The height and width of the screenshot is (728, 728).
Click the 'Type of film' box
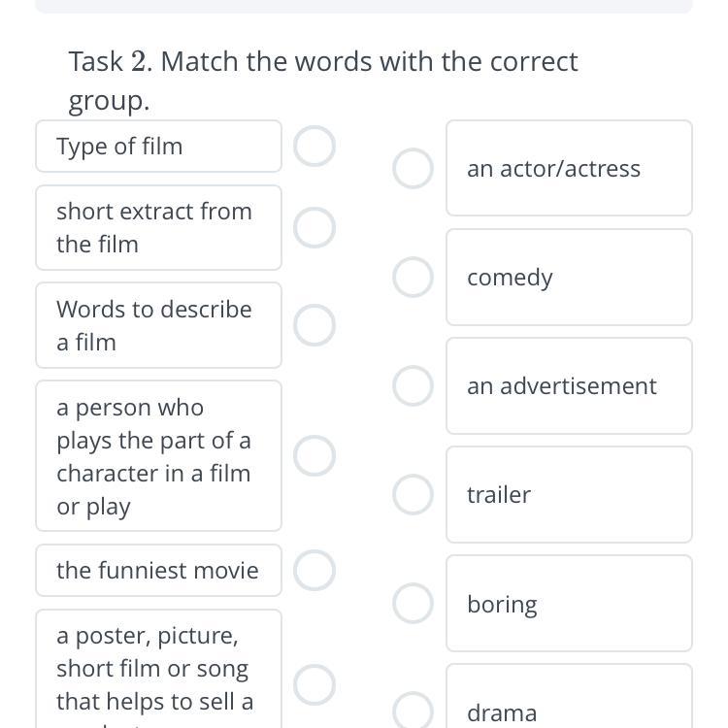pyautogui.click(x=158, y=147)
